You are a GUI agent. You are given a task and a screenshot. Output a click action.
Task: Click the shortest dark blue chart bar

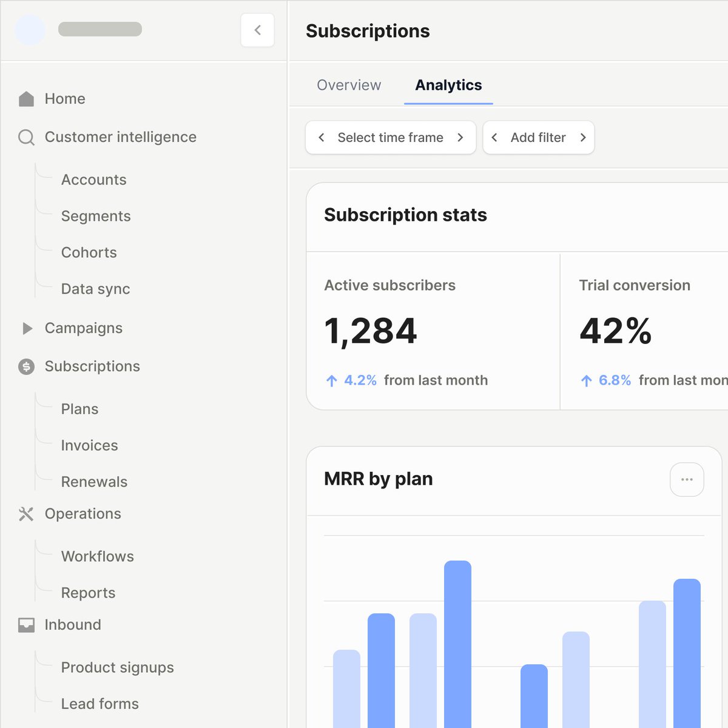pyautogui.click(x=534, y=696)
